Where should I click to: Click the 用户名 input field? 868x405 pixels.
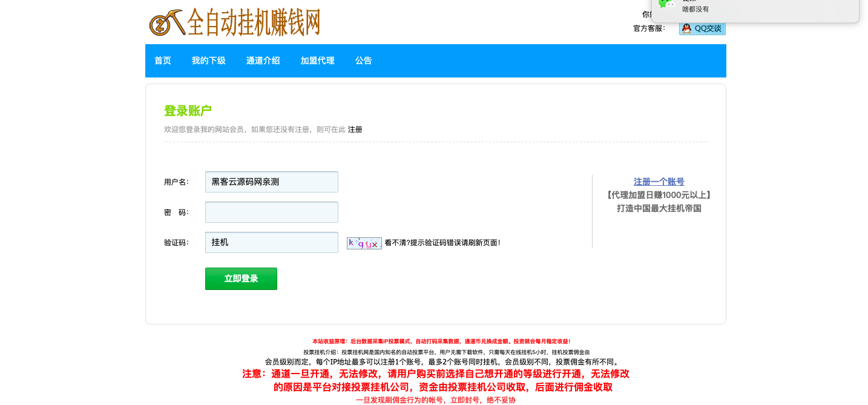click(271, 182)
